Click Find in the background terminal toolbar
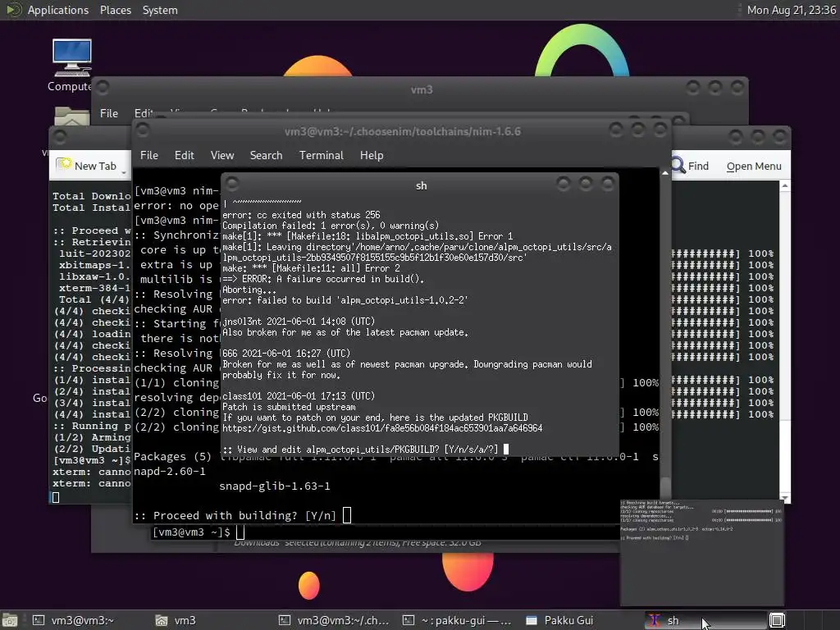This screenshot has width=840, height=630. click(x=698, y=166)
